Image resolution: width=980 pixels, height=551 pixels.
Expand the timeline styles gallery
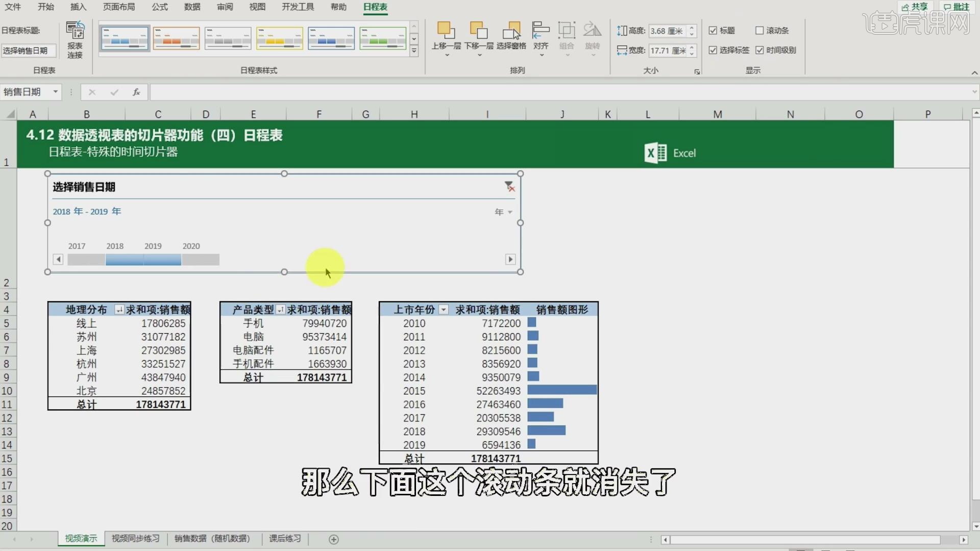point(414,51)
